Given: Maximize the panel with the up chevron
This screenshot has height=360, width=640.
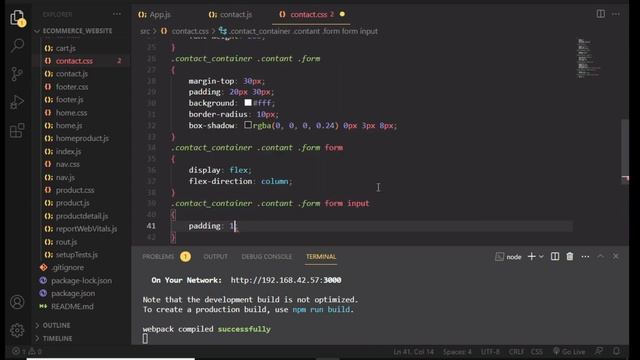Looking at the screenshot, I should 600,256.
